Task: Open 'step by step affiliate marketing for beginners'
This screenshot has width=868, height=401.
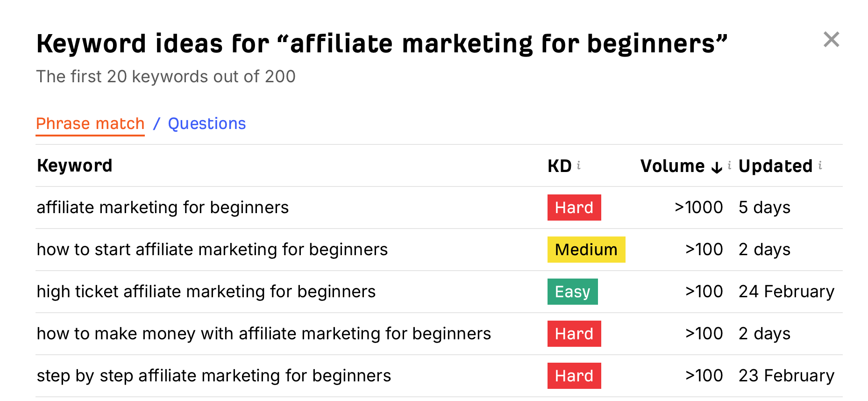Action: [214, 375]
